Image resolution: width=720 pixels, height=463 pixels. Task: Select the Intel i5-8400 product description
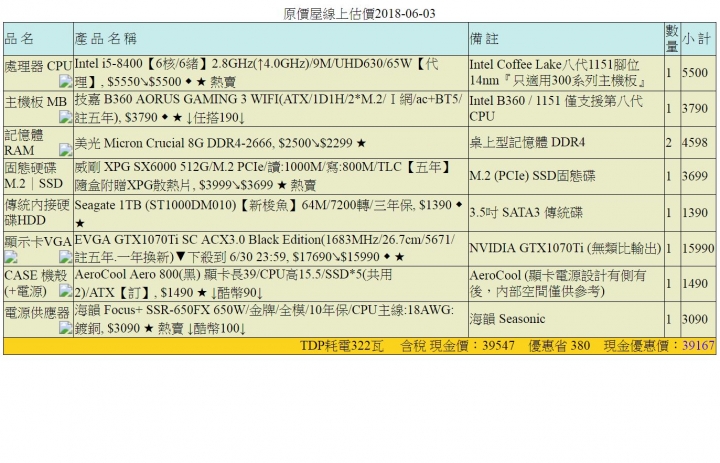(257, 73)
